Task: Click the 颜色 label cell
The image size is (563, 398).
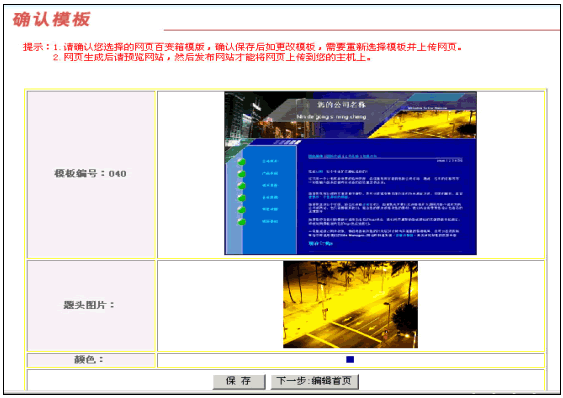Action: (91, 360)
